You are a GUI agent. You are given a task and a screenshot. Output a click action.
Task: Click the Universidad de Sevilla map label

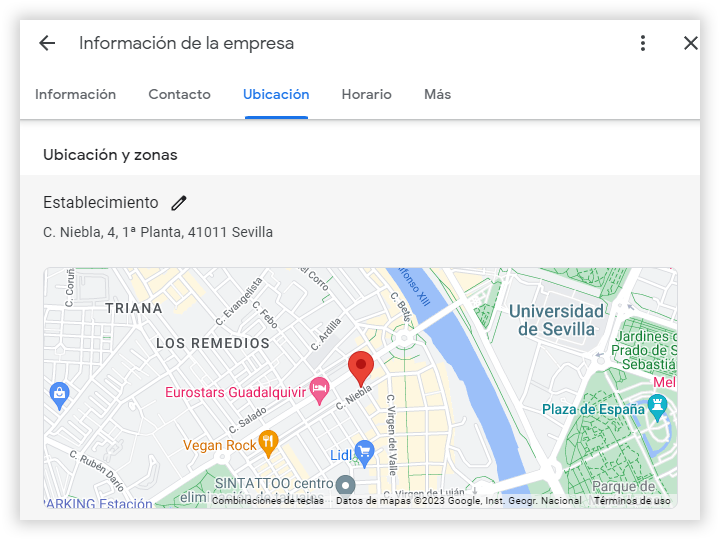point(557,320)
